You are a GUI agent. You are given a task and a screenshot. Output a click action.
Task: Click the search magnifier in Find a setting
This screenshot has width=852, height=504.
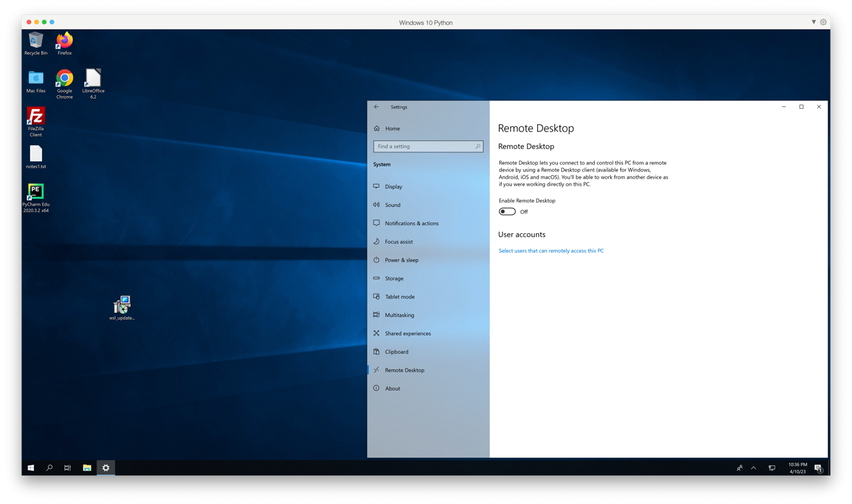[x=478, y=146]
